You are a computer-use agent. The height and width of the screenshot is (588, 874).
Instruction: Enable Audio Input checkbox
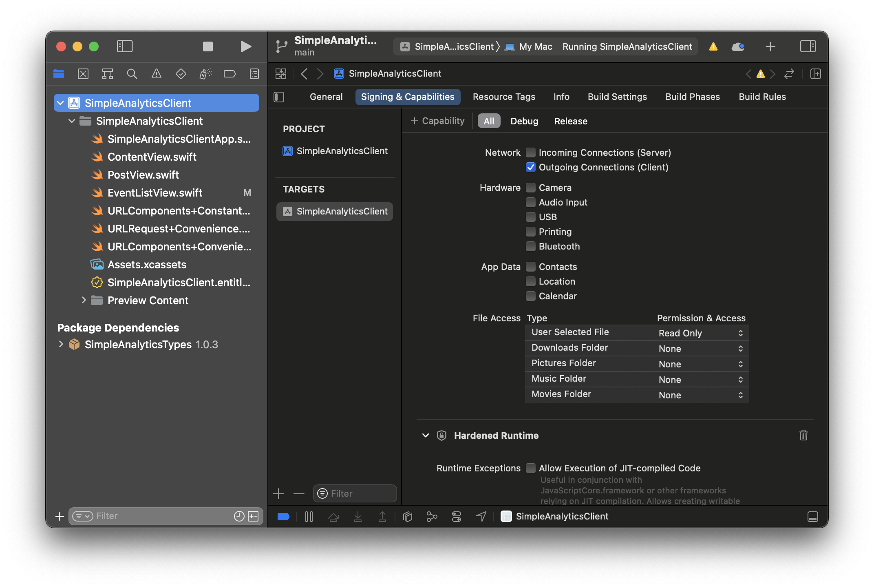coord(530,202)
